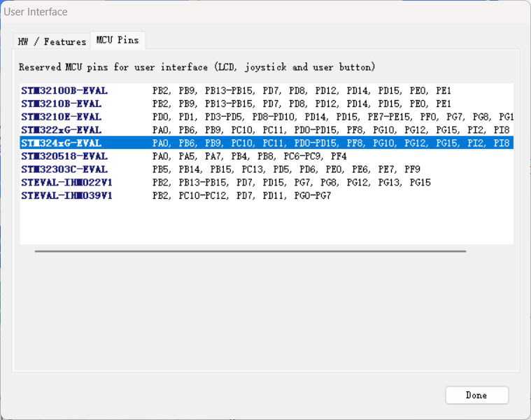Select the STM3210B-EVAL board row
This screenshot has height=420, width=531.
coord(267,104)
